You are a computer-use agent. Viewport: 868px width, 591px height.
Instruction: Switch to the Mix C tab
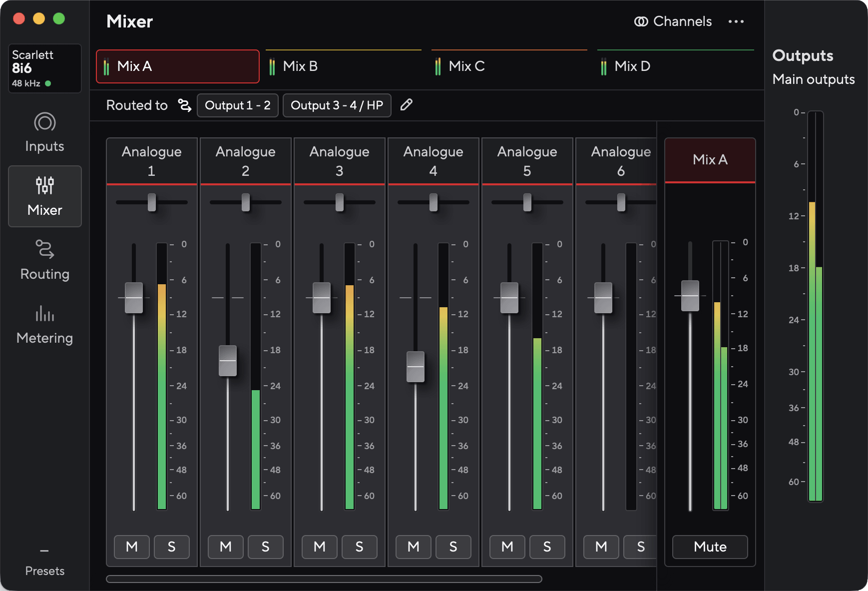509,66
